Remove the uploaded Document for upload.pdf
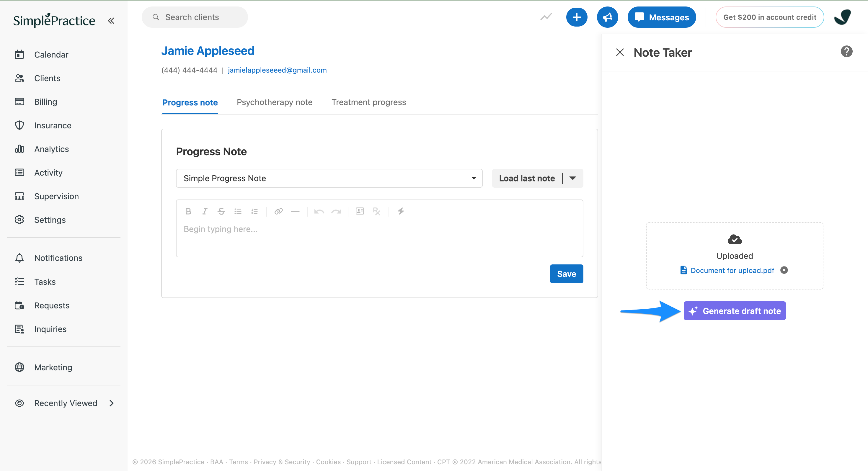The width and height of the screenshot is (868, 471). click(784, 270)
